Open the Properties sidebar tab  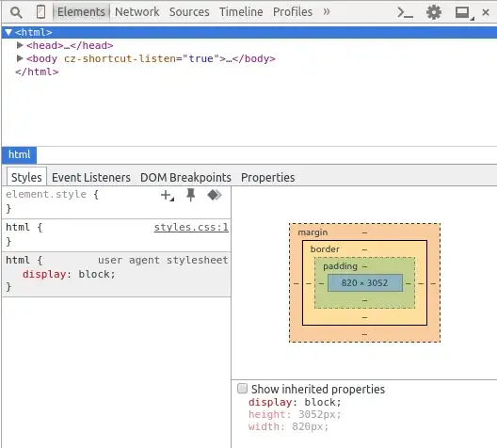click(268, 178)
